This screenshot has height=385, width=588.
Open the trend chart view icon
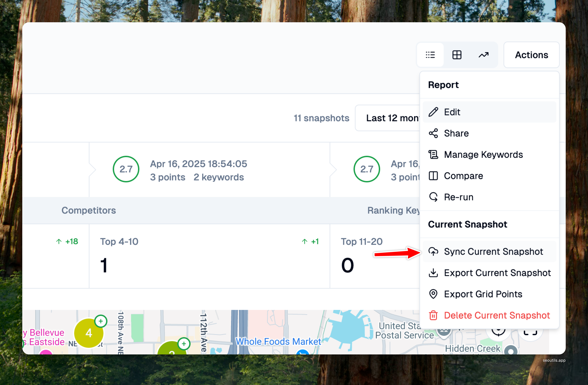tap(483, 55)
